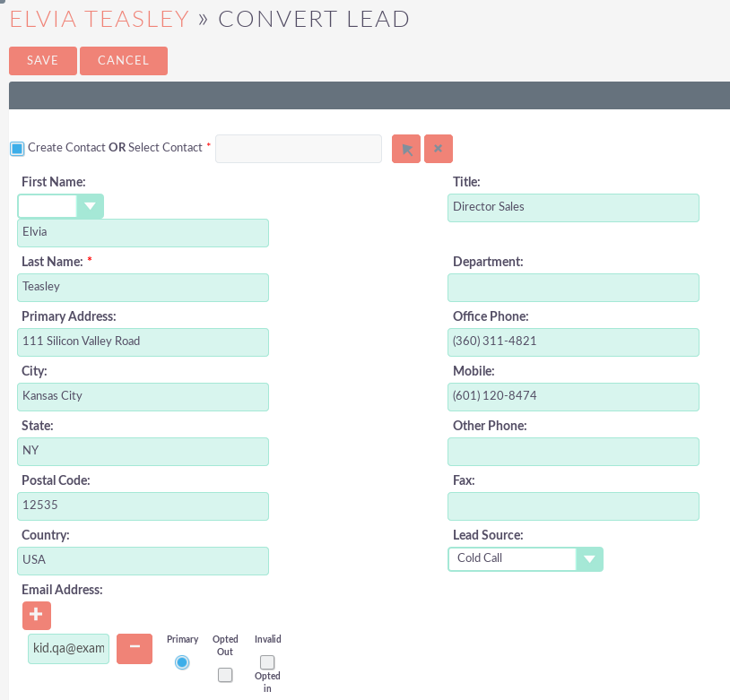Open the salutation dropdown above first name
This screenshot has width=730, height=700.
[61, 206]
